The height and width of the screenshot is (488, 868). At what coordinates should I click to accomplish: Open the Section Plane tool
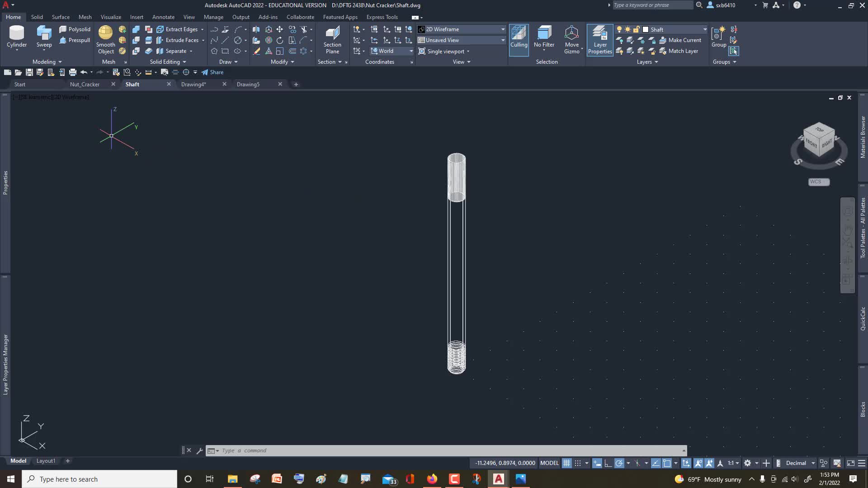pyautogui.click(x=332, y=40)
